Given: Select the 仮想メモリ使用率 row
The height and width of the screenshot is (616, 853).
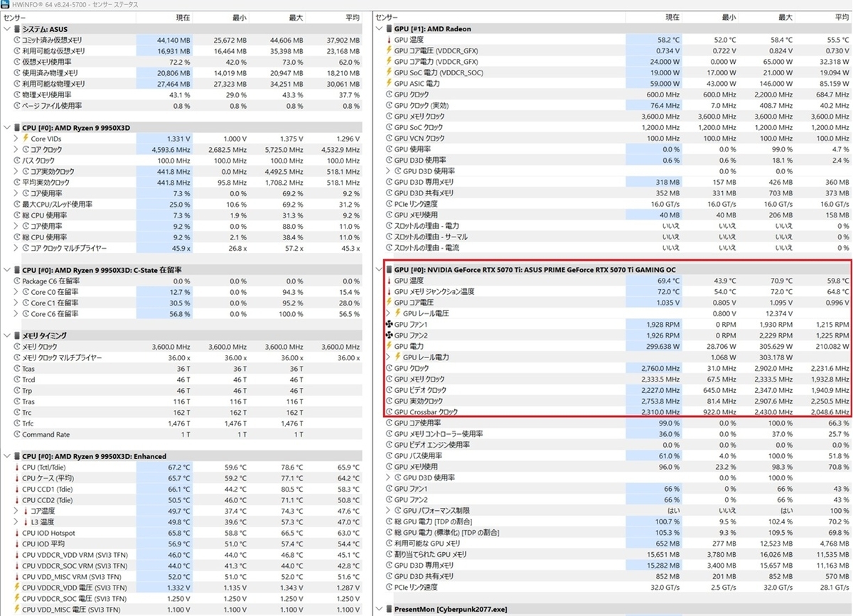Looking at the screenshot, I should (184, 63).
